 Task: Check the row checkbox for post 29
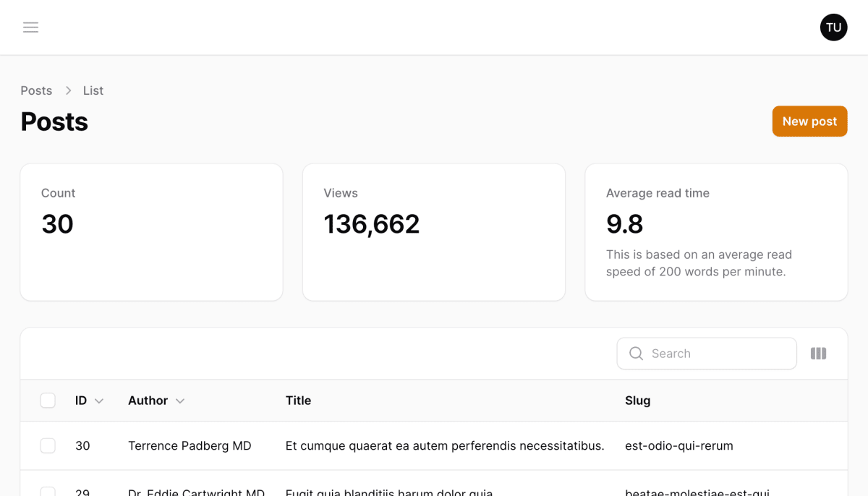[48, 492]
